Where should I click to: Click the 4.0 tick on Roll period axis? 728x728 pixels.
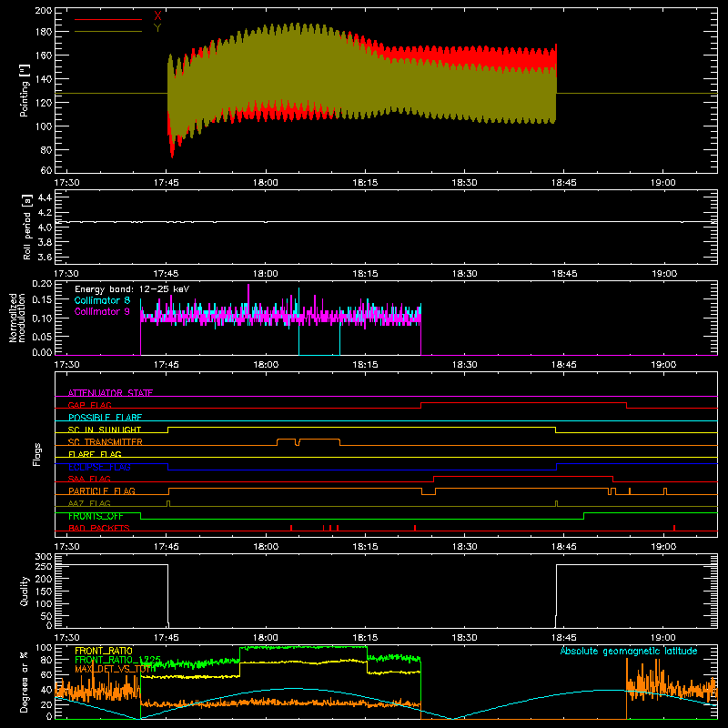(x=45, y=227)
